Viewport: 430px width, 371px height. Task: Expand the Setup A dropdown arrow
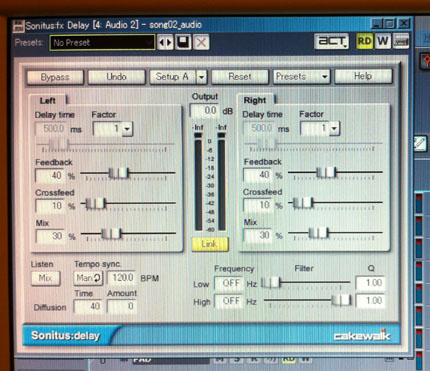[x=201, y=77]
